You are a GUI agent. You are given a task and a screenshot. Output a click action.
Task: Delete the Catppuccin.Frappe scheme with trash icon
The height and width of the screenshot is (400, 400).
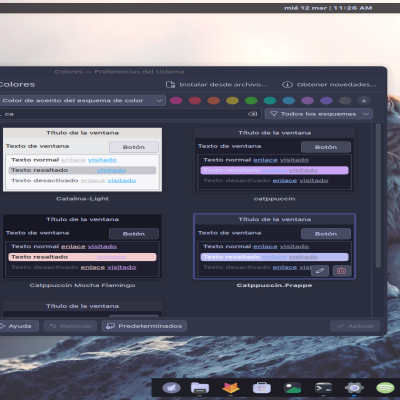click(341, 271)
